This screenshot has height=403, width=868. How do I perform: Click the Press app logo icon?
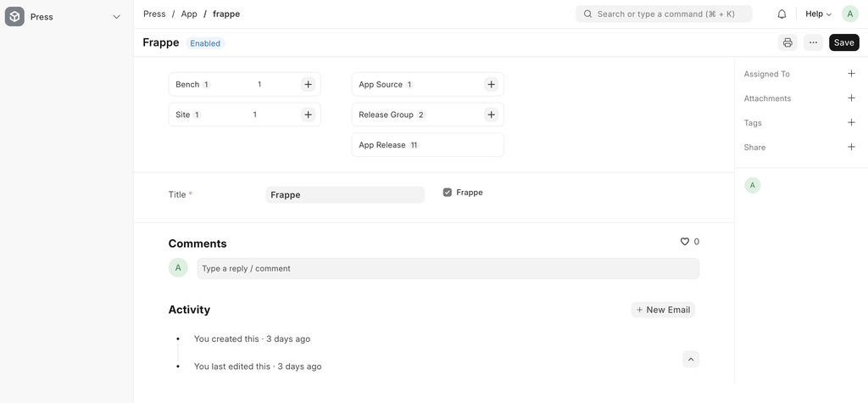point(14,16)
